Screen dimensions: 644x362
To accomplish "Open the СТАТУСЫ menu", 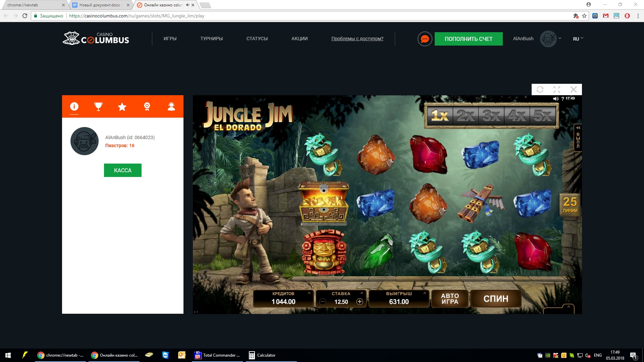I will [257, 39].
